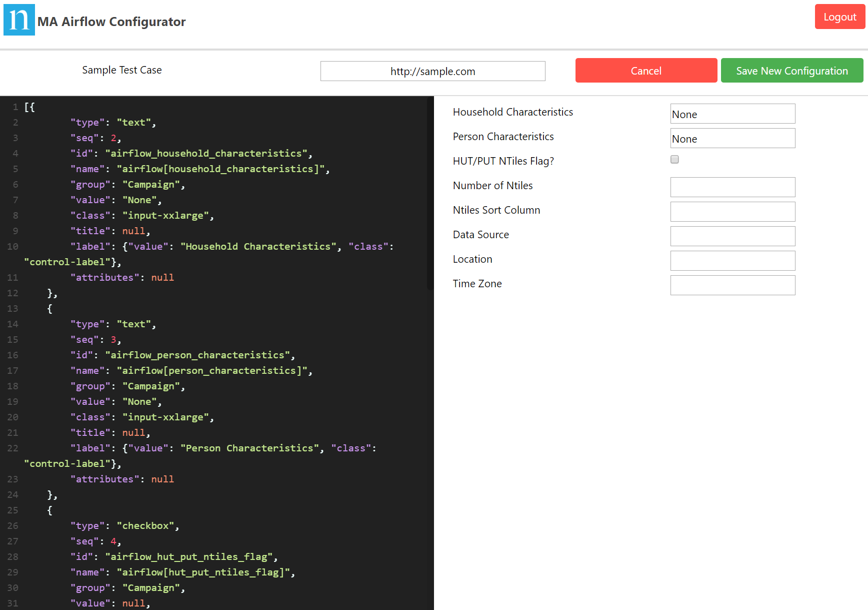Focus the Person Characteristics input field

click(732, 139)
